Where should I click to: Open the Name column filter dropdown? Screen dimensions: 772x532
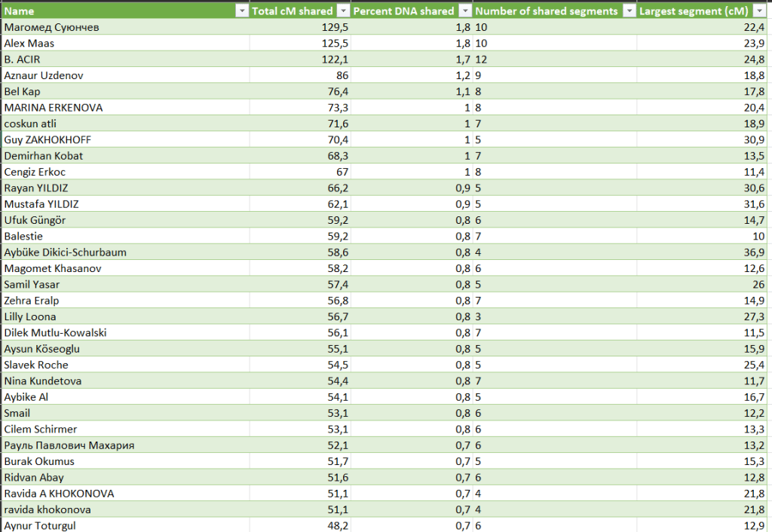(241, 11)
